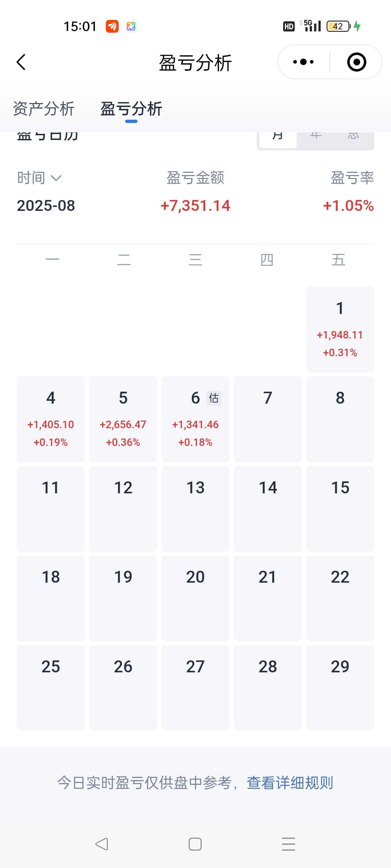391x868 pixels.
Task: Tap the Android back navigation triangle
Action: (102, 844)
